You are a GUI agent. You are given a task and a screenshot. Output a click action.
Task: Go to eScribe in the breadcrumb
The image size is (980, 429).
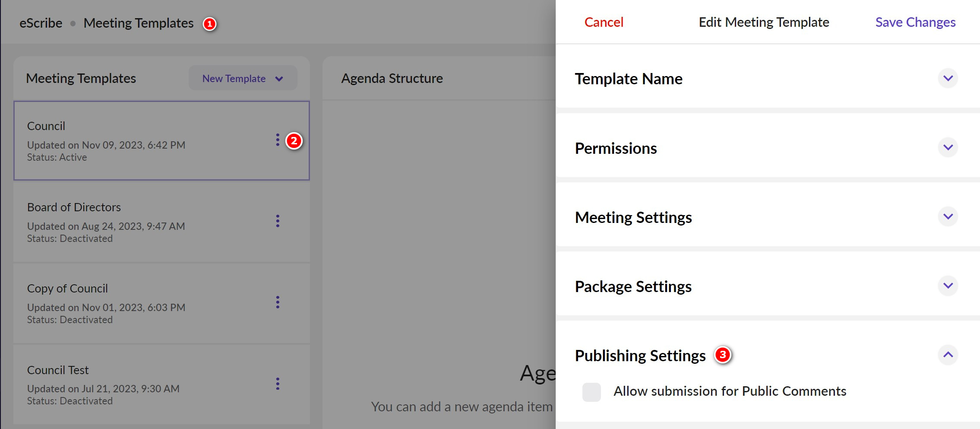coord(41,23)
